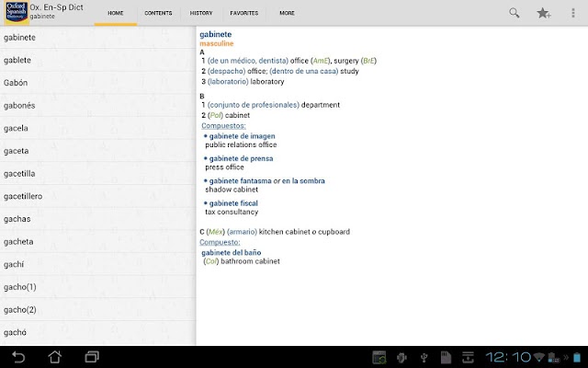Tap the download notification icon
This screenshot has height=368, width=588.
468,358
